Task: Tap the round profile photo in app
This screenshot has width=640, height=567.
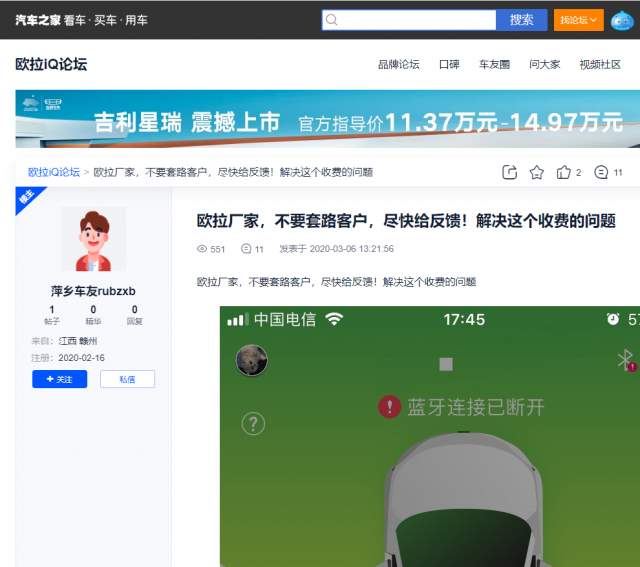Action: pyautogui.click(x=252, y=360)
